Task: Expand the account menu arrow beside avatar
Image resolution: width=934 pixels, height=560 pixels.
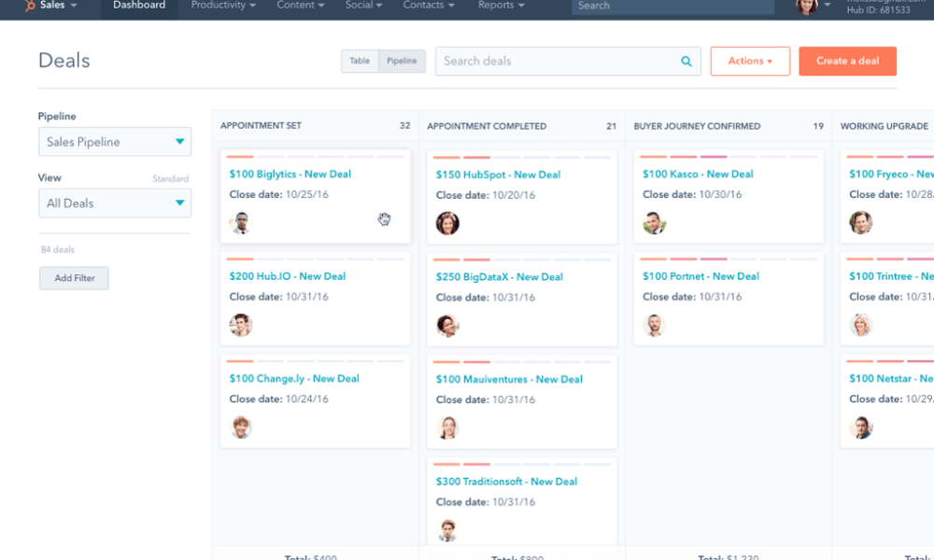Action: (827, 5)
